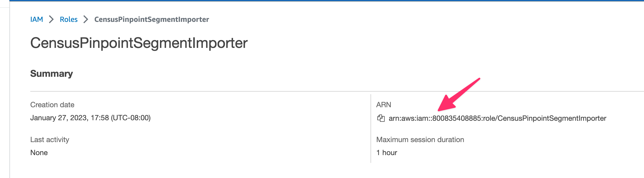Image resolution: width=644 pixels, height=178 pixels.
Task: Click the None value under Last activity
Action: tap(39, 152)
